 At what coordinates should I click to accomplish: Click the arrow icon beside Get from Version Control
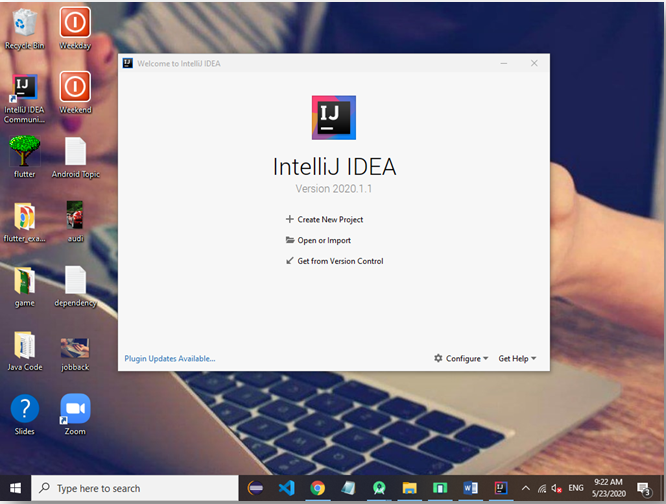[290, 261]
